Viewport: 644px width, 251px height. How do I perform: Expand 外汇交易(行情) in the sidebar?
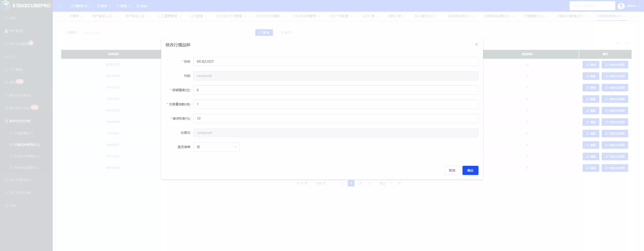click(x=26, y=193)
